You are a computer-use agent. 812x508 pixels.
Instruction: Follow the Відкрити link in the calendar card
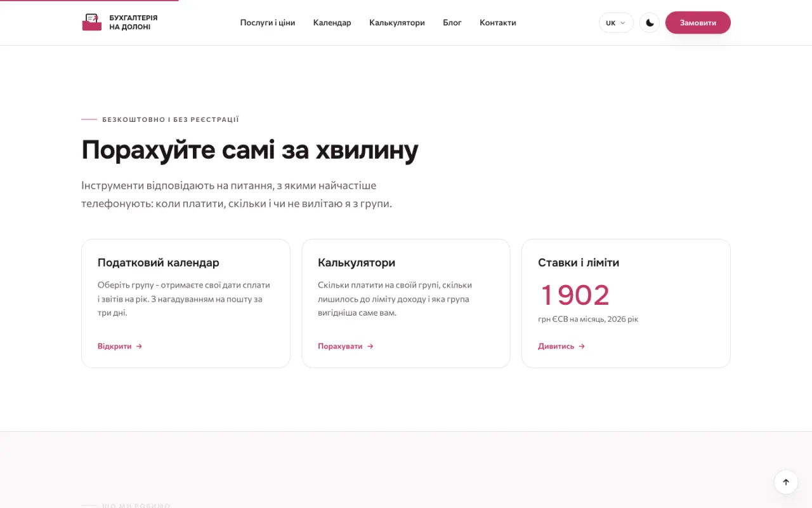120,346
